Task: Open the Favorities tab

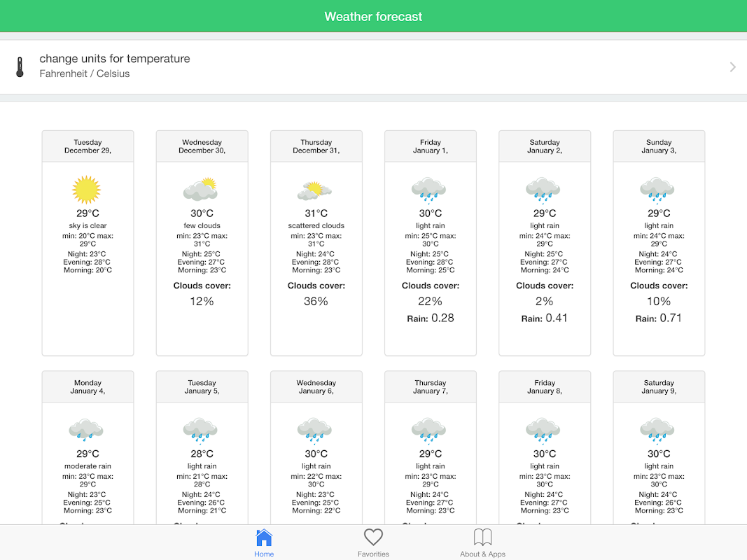Action: point(373,543)
